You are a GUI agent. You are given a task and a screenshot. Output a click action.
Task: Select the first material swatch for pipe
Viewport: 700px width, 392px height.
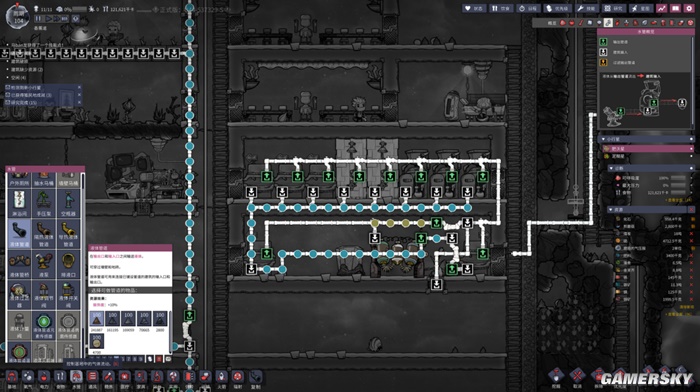[x=97, y=319]
